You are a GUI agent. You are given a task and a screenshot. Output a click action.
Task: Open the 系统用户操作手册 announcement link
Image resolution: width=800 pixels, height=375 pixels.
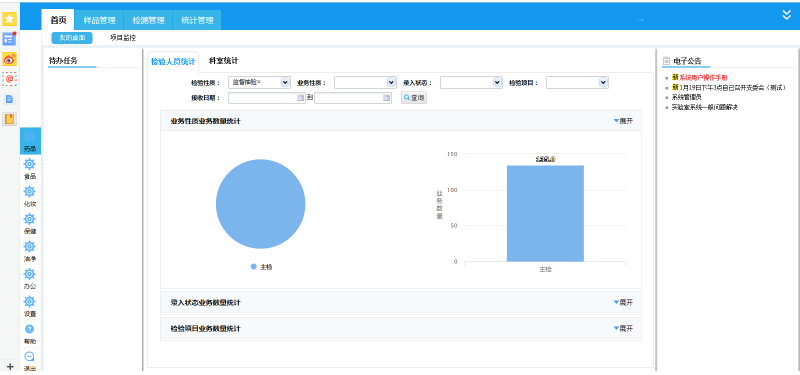pyautogui.click(x=703, y=78)
